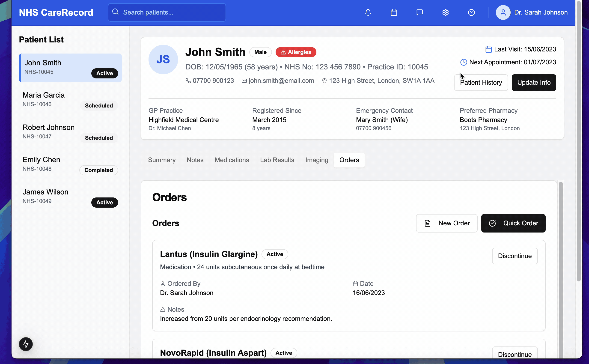Click Robert Johnson's Scheduled status badge
This screenshot has width=589, height=364.
point(99,138)
